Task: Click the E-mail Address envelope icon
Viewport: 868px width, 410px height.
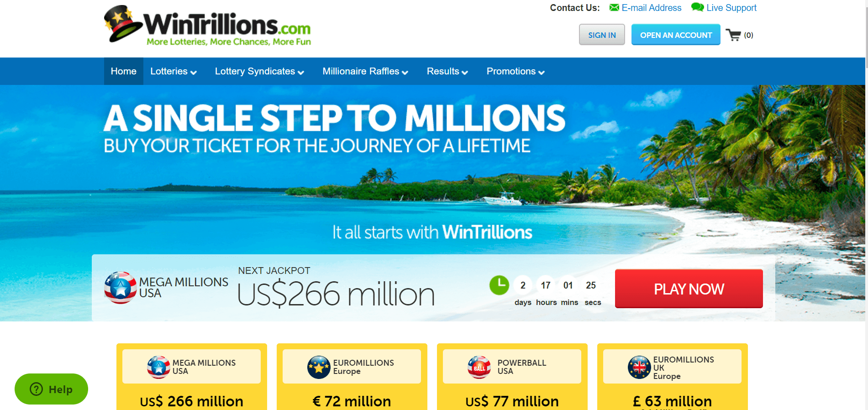Action: point(614,7)
